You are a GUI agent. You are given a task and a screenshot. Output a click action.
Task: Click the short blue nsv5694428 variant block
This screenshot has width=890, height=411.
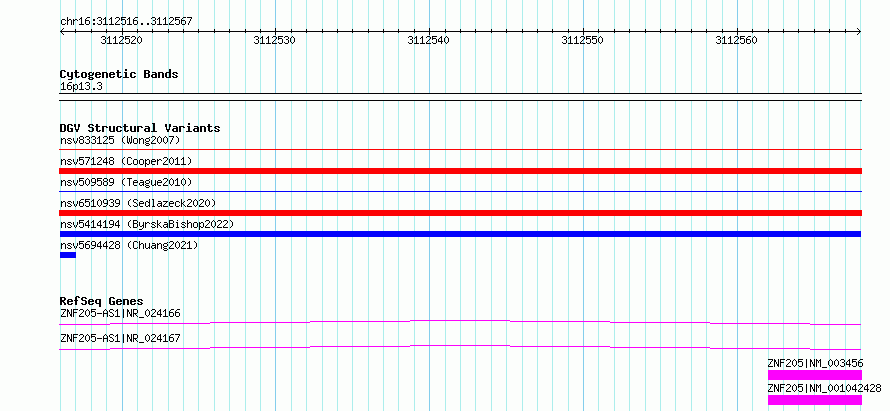pyautogui.click(x=68, y=255)
